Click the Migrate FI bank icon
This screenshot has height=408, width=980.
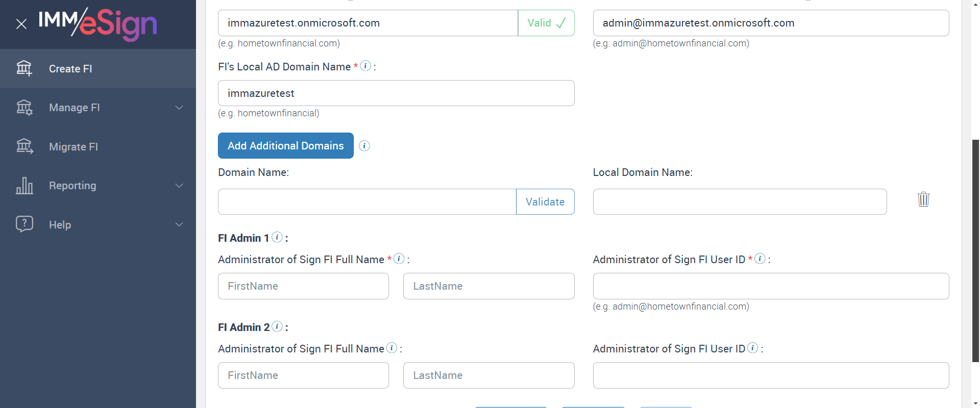coord(24,147)
